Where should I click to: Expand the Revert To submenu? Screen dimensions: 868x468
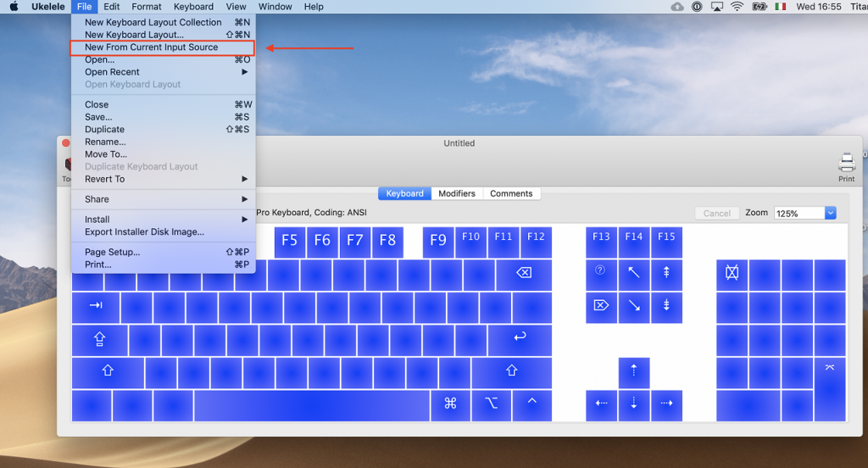tap(164, 179)
